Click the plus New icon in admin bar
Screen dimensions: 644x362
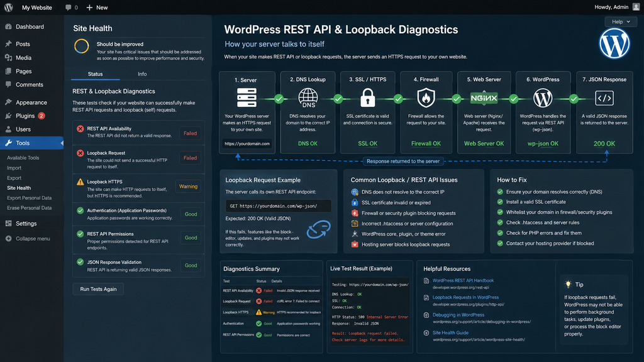(89, 8)
